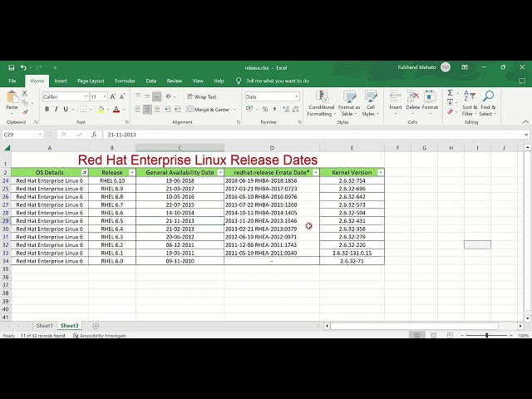The width and height of the screenshot is (532, 399).
Task: Open the File tab
Action: point(12,81)
